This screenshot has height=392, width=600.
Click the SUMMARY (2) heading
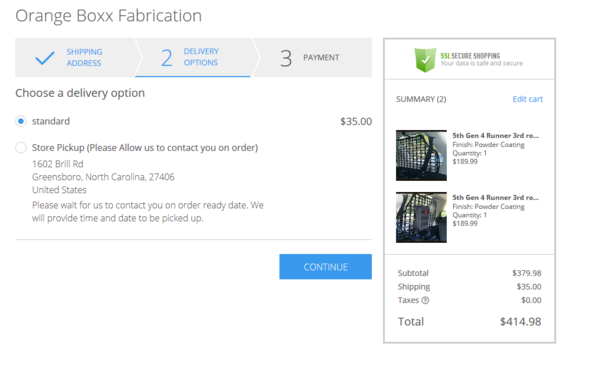pos(421,99)
